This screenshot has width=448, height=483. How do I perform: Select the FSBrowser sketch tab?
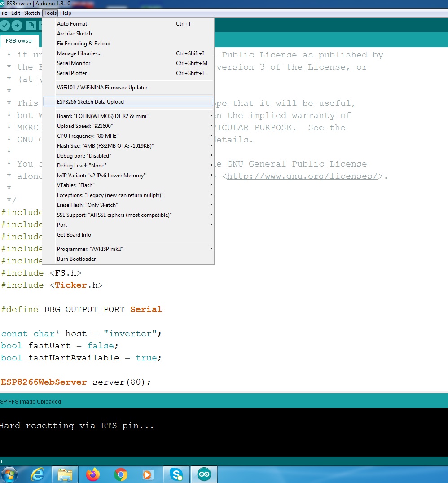click(x=19, y=41)
